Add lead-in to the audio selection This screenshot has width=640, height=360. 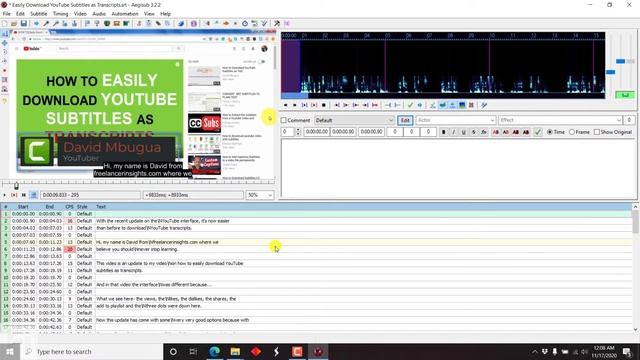pyautogui.click(x=388, y=105)
